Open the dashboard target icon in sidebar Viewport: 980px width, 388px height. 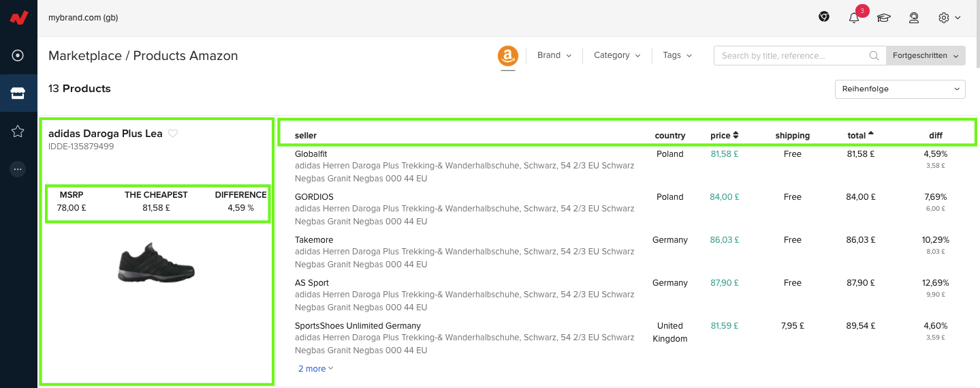click(18, 55)
